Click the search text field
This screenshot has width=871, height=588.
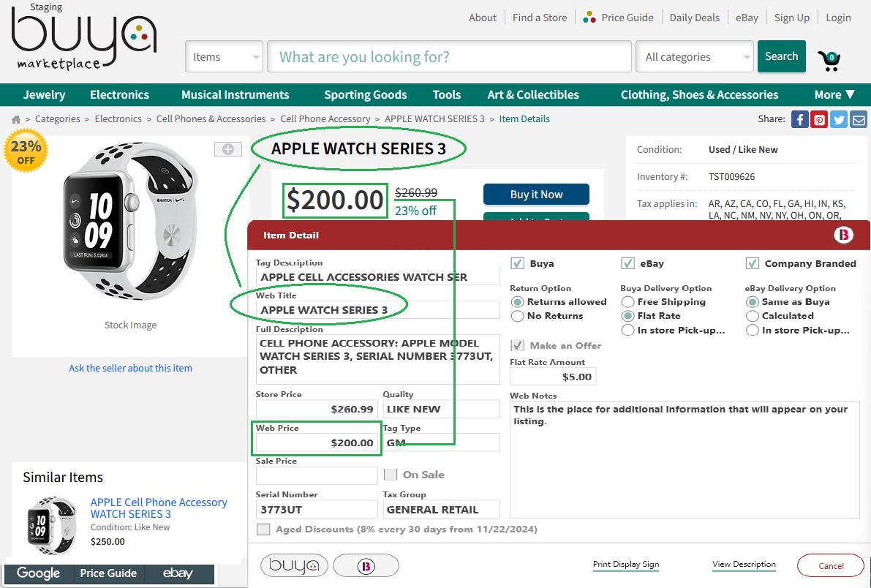click(449, 57)
